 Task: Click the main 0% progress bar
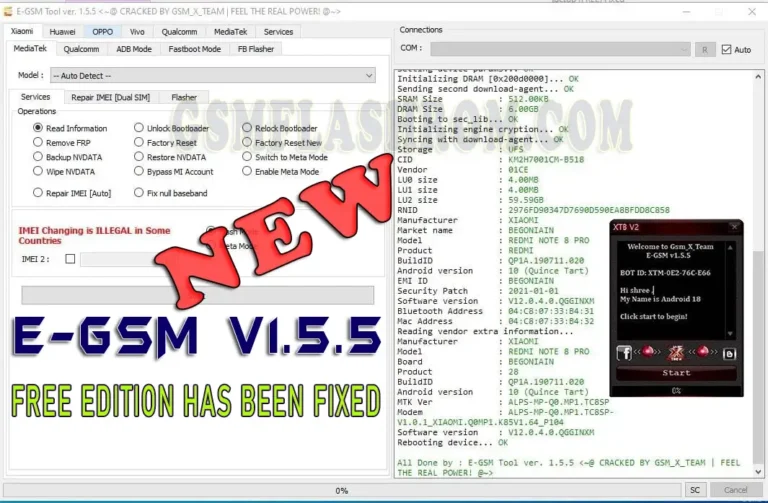(342, 490)
